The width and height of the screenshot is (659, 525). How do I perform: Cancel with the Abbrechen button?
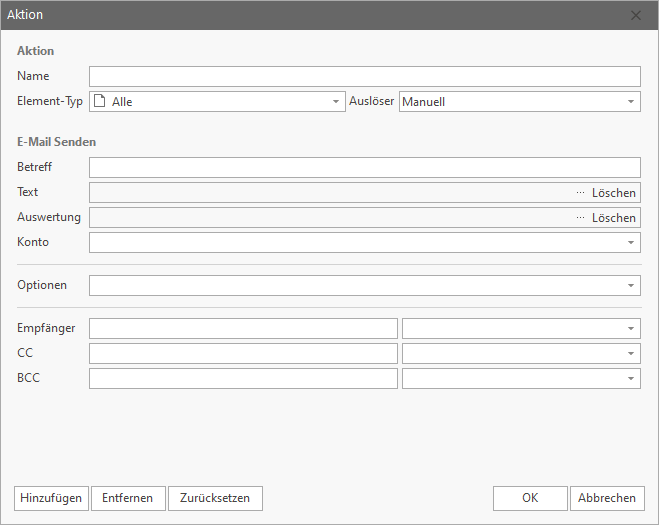[607, 498]
